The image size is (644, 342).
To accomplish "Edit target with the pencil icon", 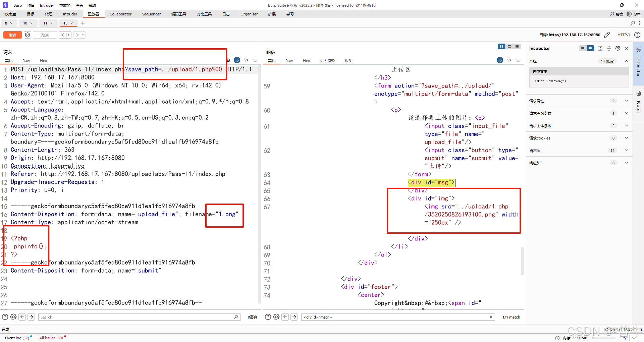I will pos(607,35).
